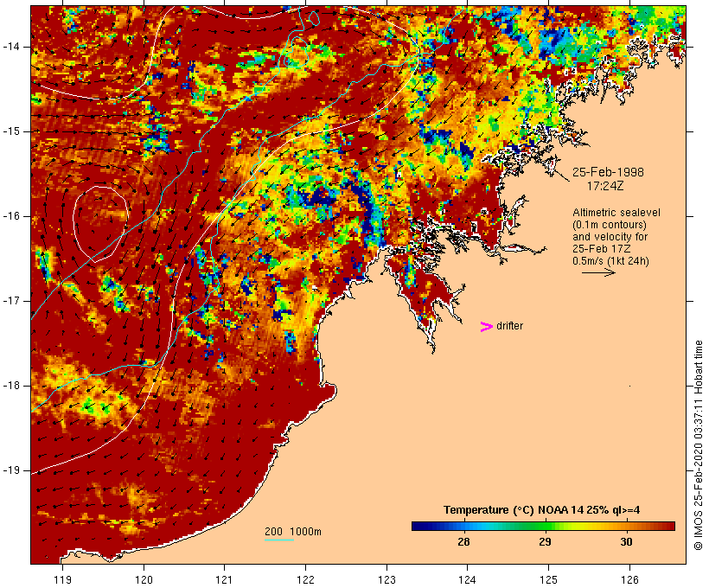The image size is (709, 588).
Task: Click the colorbar tick label '30'
Action: click(x=626, y=541)
